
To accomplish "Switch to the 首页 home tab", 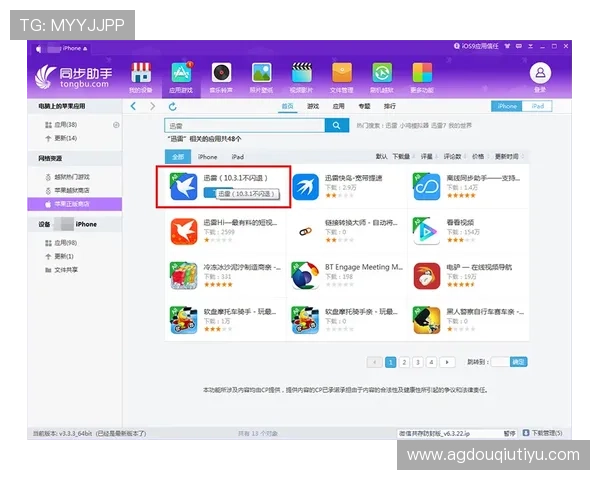I will tap(288, 106).
